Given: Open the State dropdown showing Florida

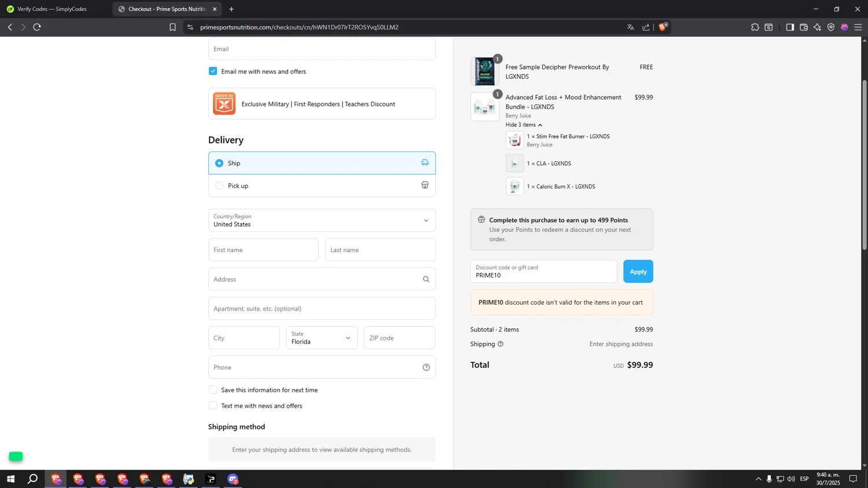Looking at the screenshot, I should coord(322,338).
